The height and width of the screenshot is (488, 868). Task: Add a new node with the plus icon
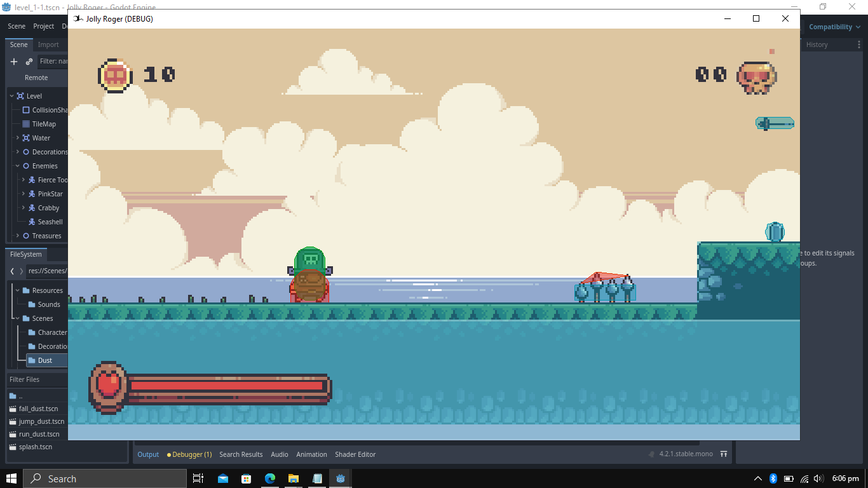click(14, 62)
